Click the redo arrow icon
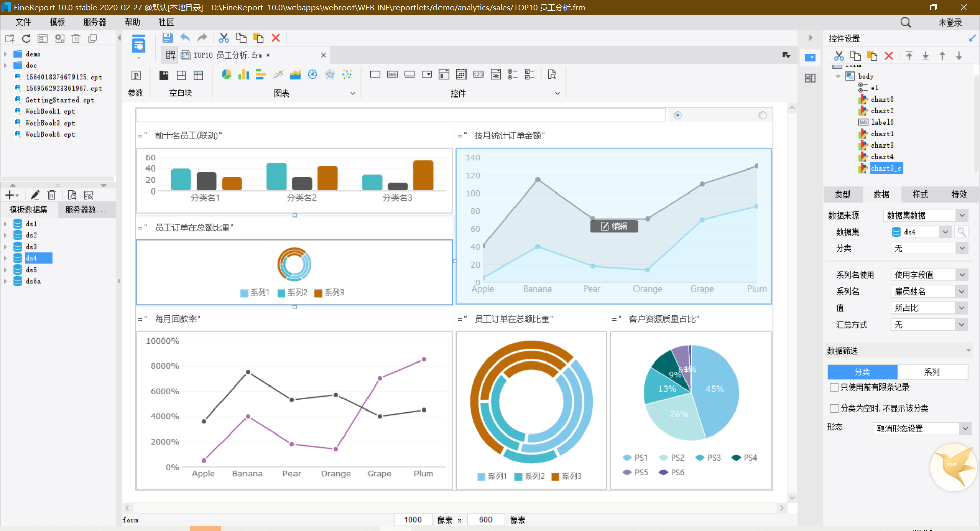 point(202,38)
